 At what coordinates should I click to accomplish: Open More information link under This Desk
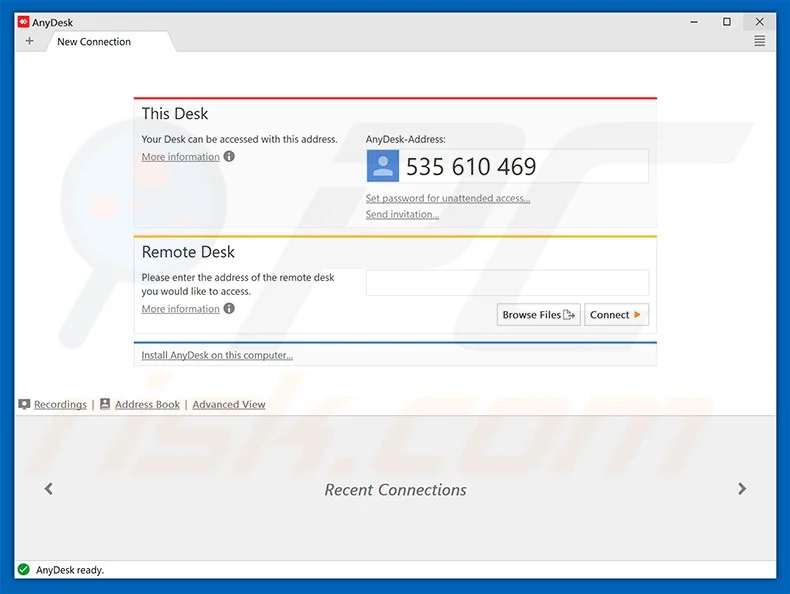[180, 157]
